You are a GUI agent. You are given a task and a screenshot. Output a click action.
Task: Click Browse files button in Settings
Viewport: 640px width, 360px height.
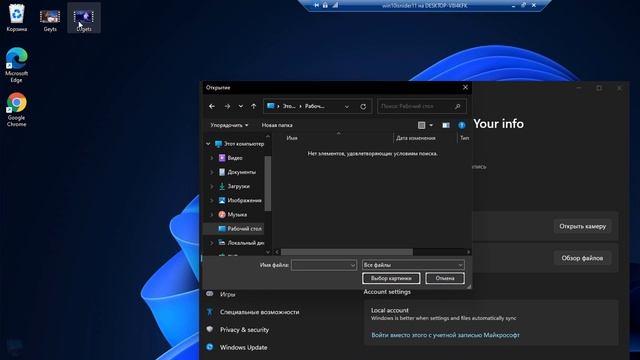[582, 258]
